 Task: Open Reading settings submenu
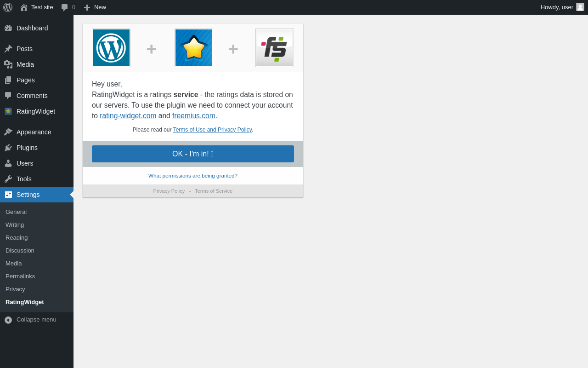click(37, 238)
